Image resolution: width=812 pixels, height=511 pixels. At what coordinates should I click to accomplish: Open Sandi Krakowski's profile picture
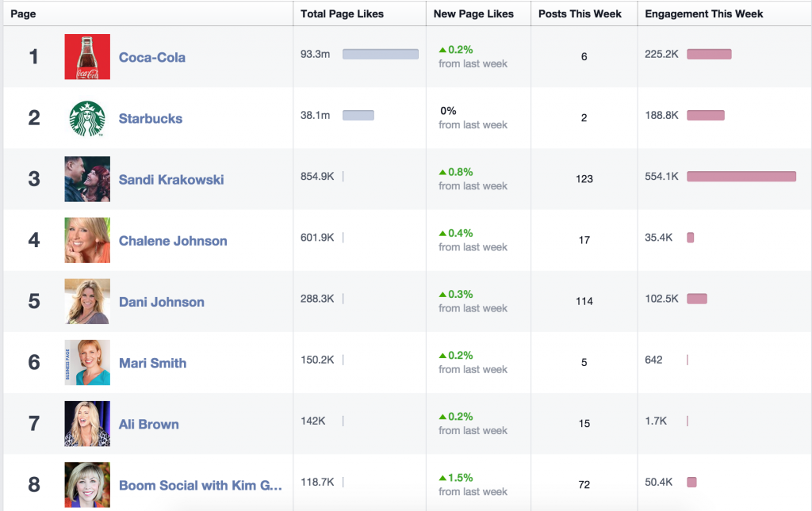coord(86,179)
